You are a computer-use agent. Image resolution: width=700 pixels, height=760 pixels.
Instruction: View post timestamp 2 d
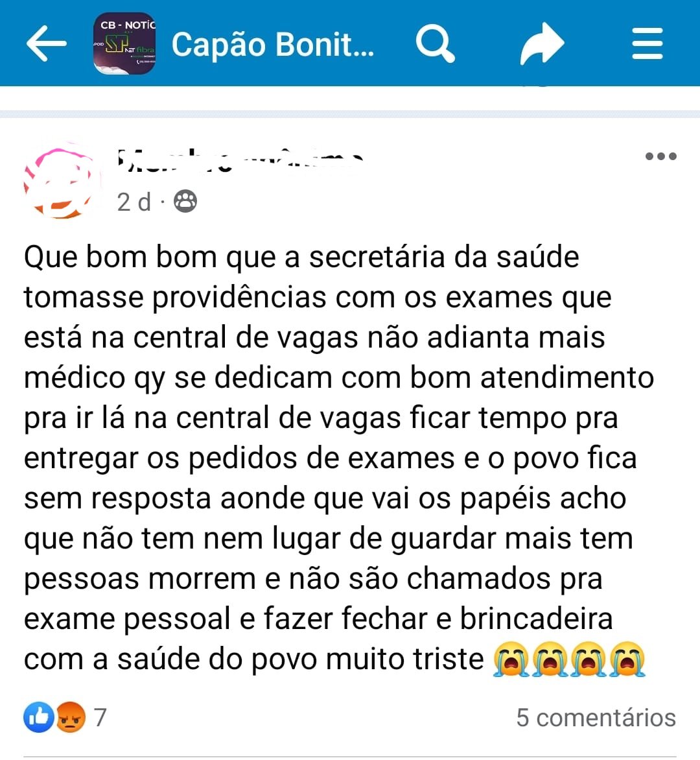tap(134, 202)
